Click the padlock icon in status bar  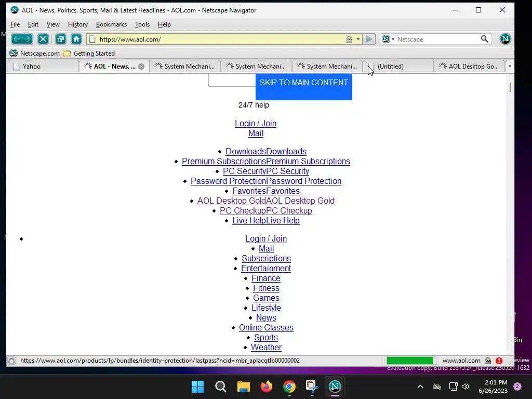click(x=488, y=361)
